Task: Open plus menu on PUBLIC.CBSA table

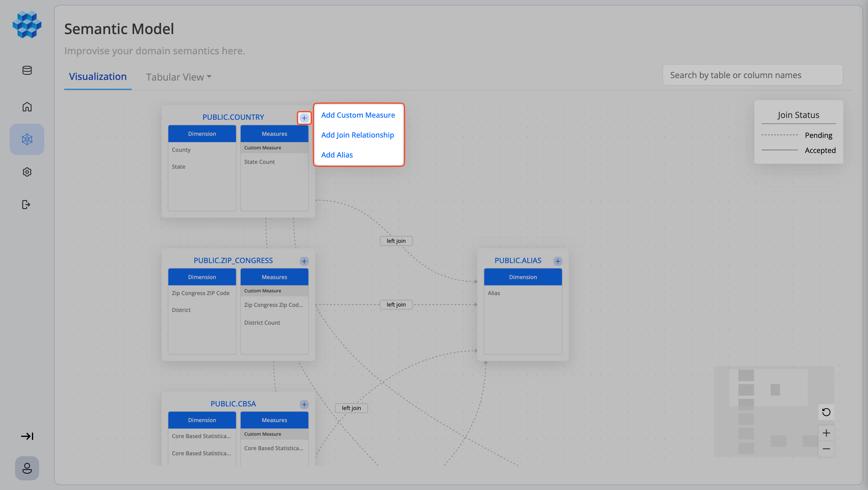Action: 304,404
